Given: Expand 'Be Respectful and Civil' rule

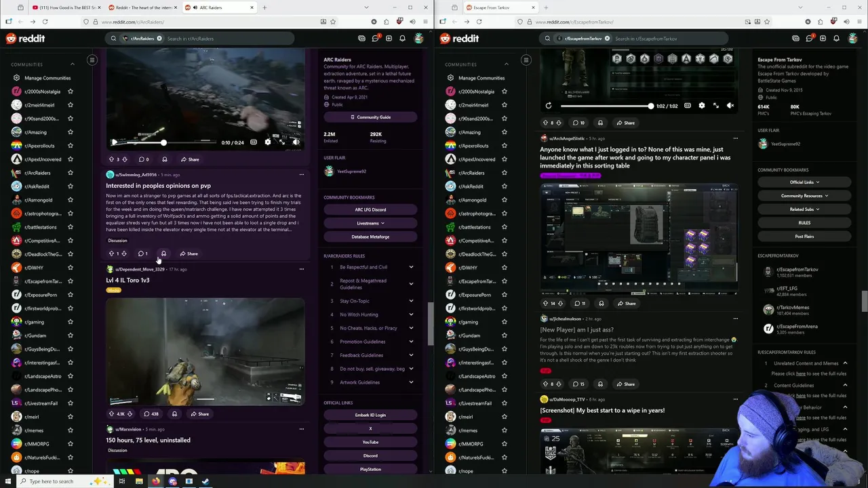Looking at the screenshot, I should coord(411,267).
